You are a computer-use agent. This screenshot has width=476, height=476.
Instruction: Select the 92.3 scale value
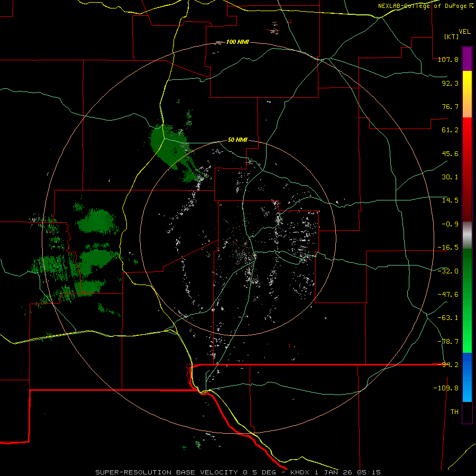pyautogui.click(x=450, y=83)
